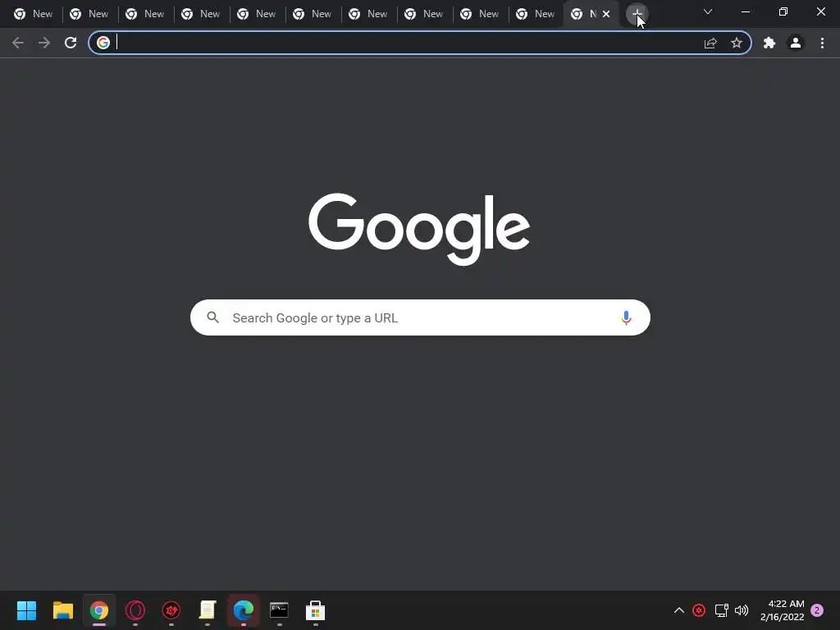Click the red system tray icon
This screenshot has height=630, width=840.
pyautogui.click(x=699, y=610)
